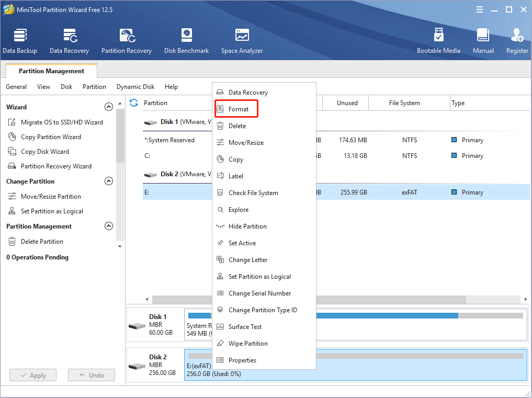Create Bootable Media
Image resolution: width=532 pixels, height=398 pixels.
pos(438,41)
